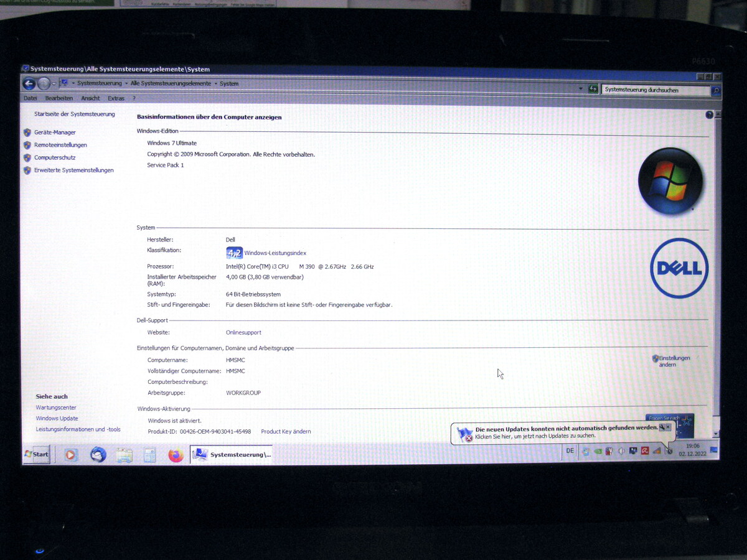Click the speaker volume tray icon
This screenshot has width=747, height=560.
click(621, 451)
